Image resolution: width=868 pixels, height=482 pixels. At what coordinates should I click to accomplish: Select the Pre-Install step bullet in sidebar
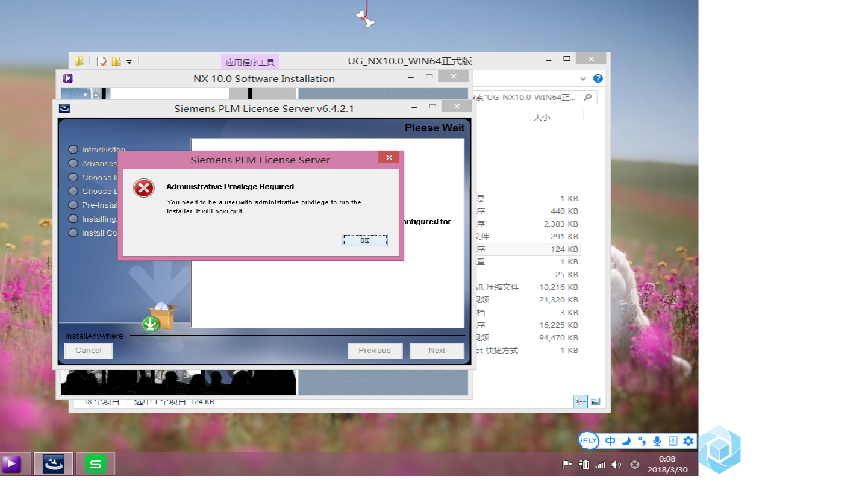(73, 205)
